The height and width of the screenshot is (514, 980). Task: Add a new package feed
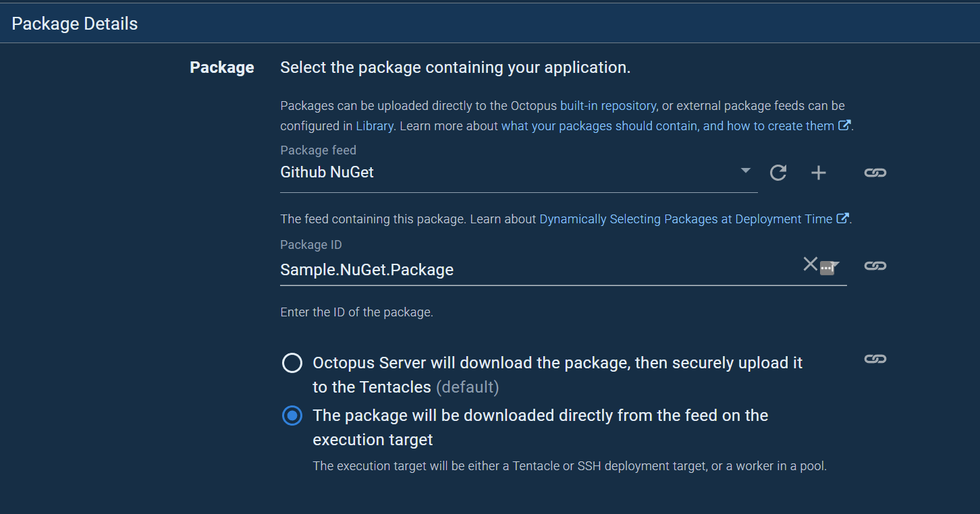(x=818, y=173)
